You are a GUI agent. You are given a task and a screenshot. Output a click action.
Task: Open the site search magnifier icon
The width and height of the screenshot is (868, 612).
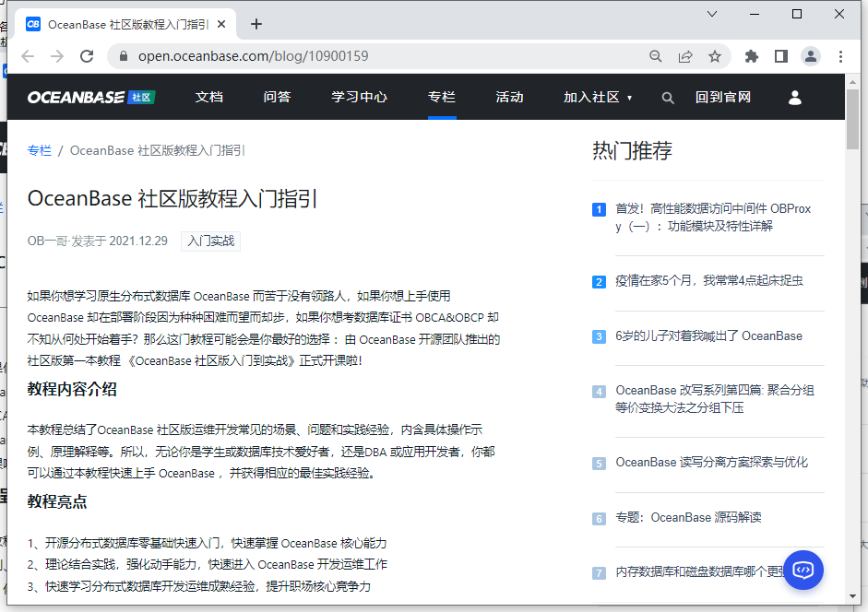668,98
